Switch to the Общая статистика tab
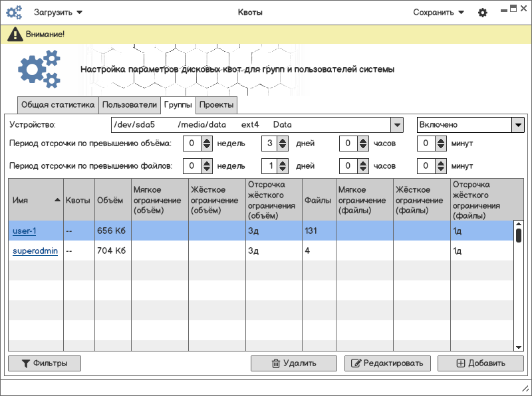532x396 pixels. (x=58, y=105)
